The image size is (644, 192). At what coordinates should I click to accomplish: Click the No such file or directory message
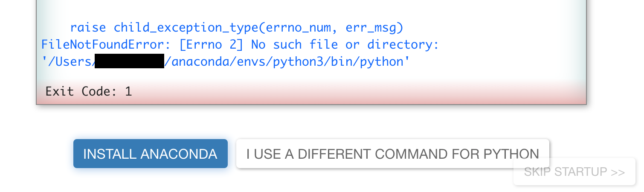pyautogui.click(x=345, y=44)
